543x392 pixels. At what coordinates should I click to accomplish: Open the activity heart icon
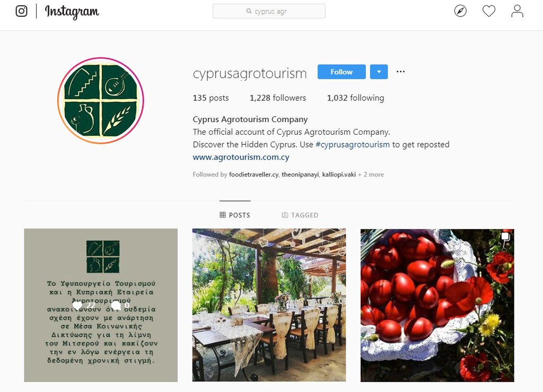tap(488, 11)
